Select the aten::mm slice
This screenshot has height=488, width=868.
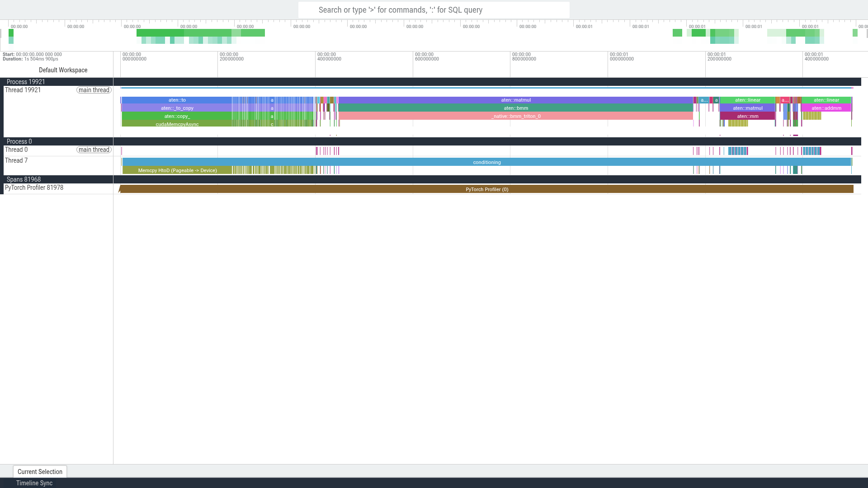point(747,116)
